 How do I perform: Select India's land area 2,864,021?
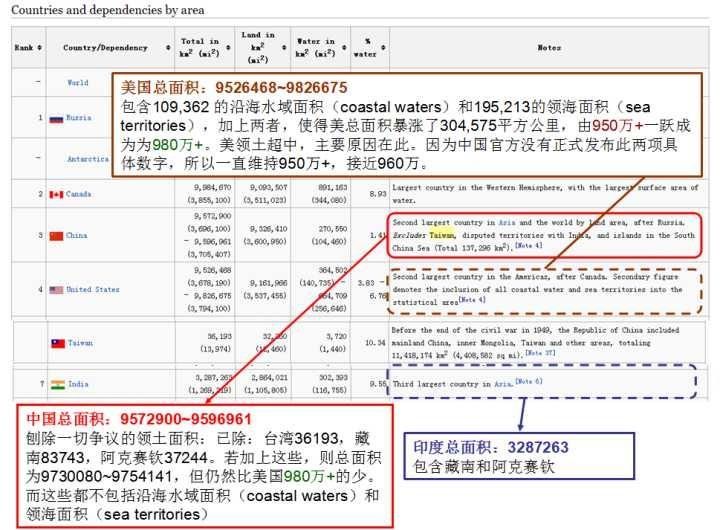click(x=269, y=378)
